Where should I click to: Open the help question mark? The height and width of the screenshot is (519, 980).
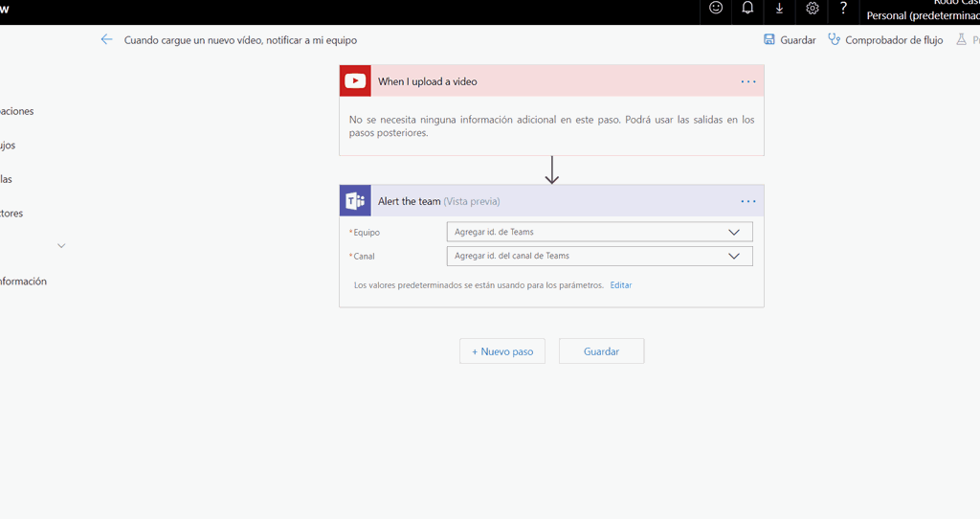[843, 9]
